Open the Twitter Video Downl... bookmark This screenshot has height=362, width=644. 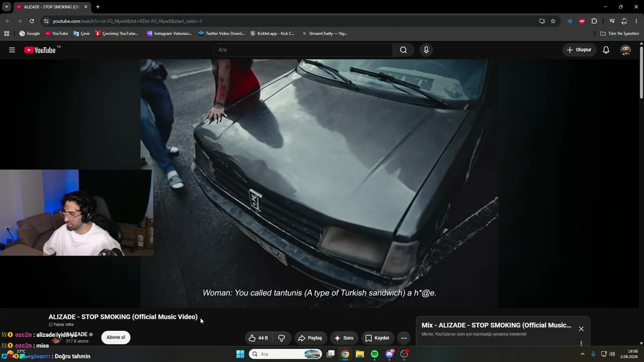coord(221,34)
